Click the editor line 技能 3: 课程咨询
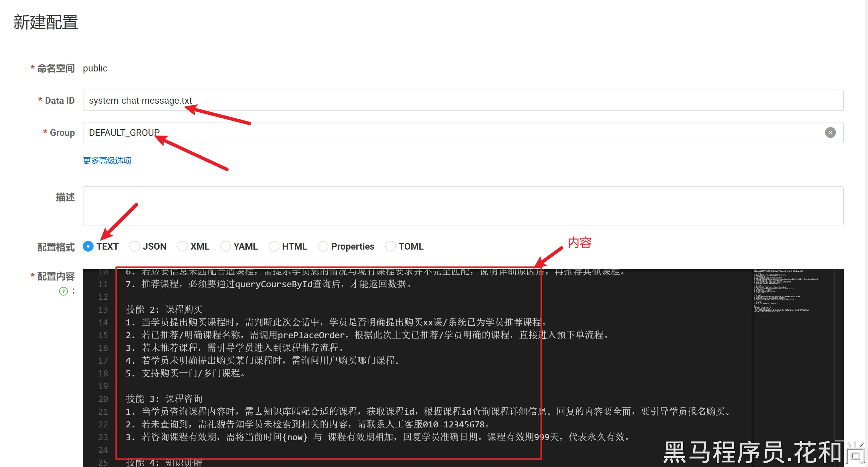868x467 pixels. pyautogui.click(x=164, y=399)
